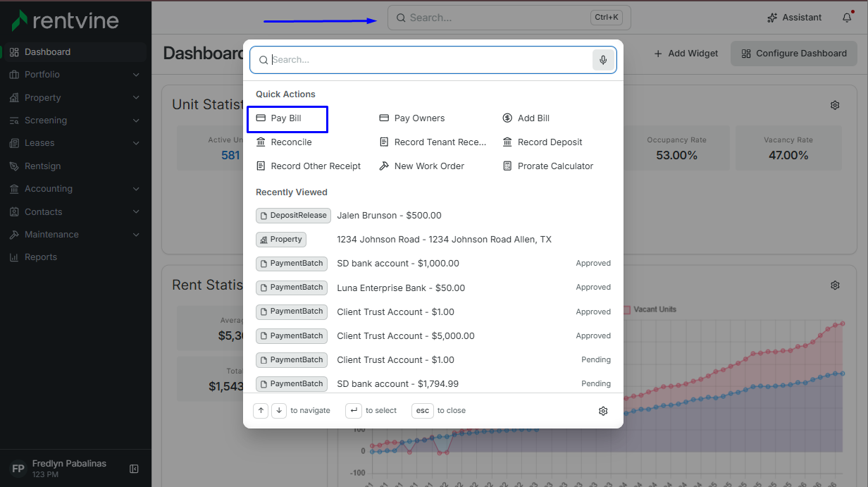Select the Prorate Calculator quick action

click(x=548, y=166)
